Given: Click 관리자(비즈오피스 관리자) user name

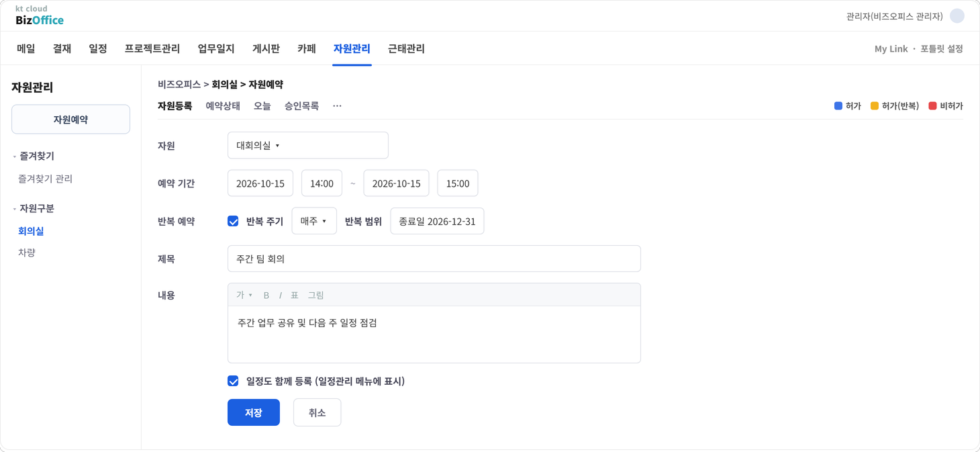Looking at the screenshot, I should click(x=895, y=16).
